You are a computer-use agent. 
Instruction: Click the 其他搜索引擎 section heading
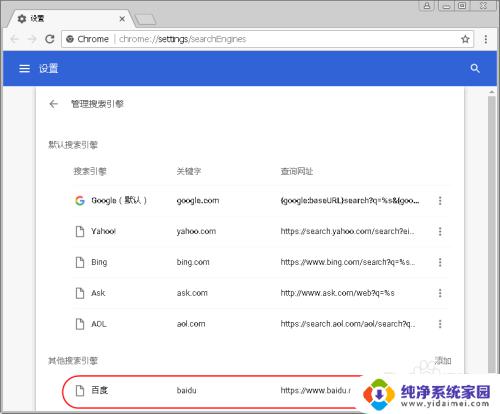click(x=73, y=360)
